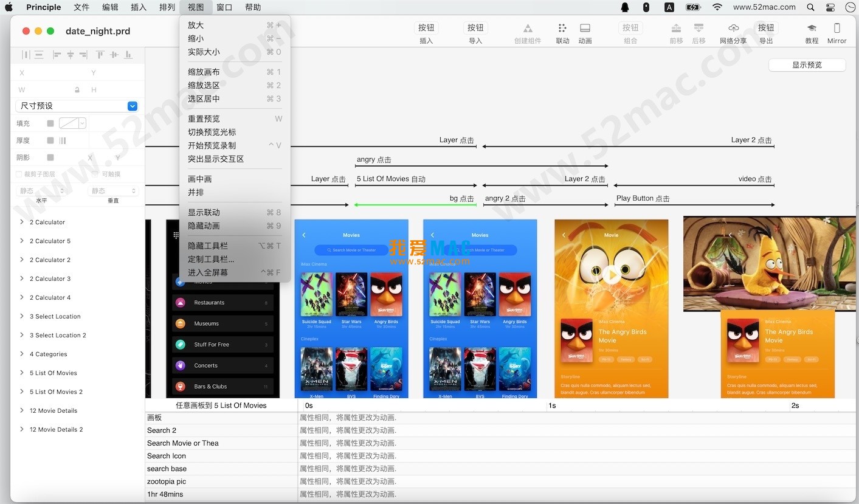This screenshot has width=859, height=504.
Task: Select 实际大小 actual size menu item
Action: point(235,52)
